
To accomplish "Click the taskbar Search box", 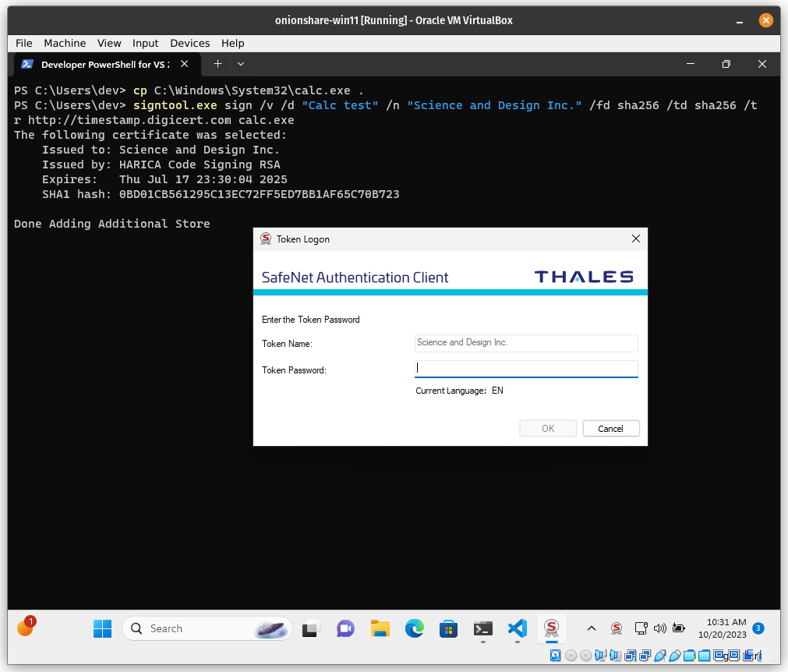I will coord(207,628).
